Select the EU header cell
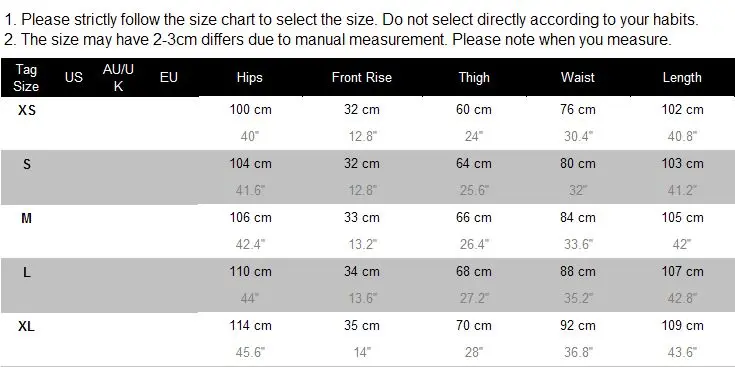Viewport: 735px width, 367px height. (x=169, y=78)
